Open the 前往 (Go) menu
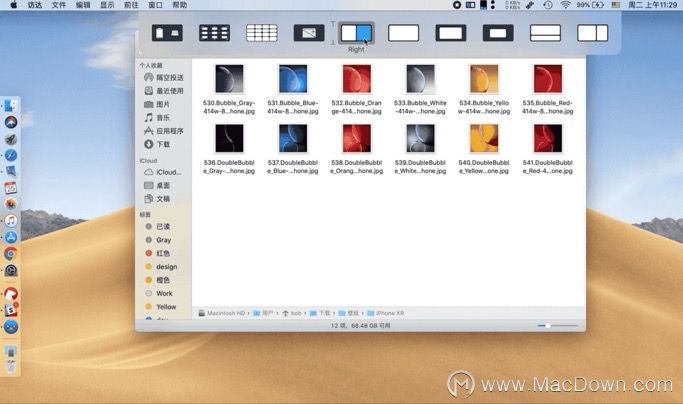This screenshot has width=683, height=404. [x=131, y=5]
